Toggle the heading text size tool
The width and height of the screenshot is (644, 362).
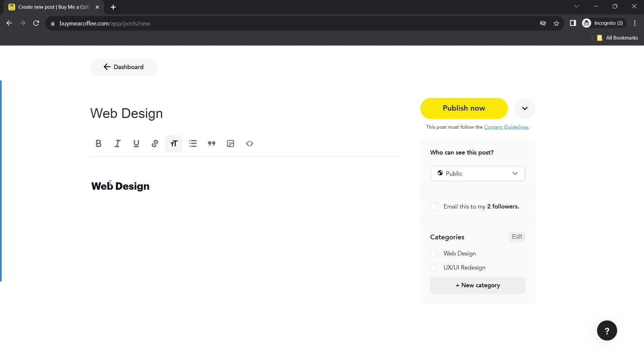point(174,144)
